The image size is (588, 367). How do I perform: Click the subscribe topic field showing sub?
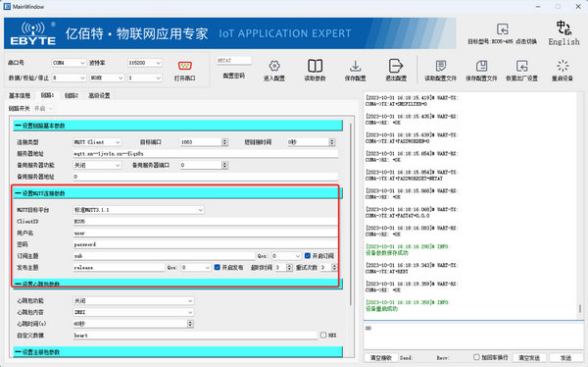coord(164,256)
